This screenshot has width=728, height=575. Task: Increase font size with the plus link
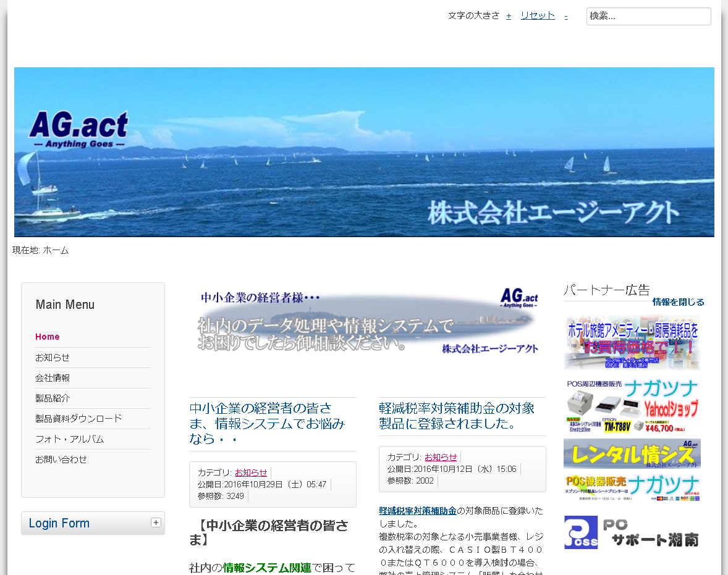click(509, 16)
